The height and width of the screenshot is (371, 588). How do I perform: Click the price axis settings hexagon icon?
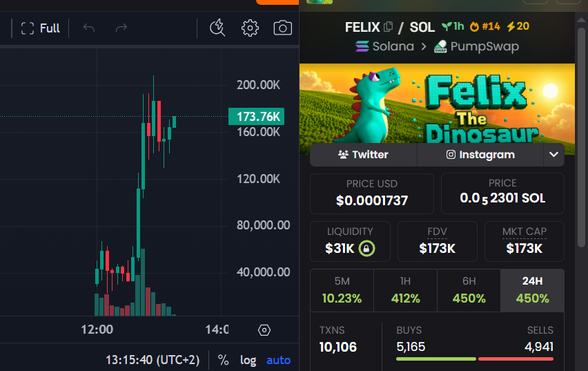pyautogui.click(x=264, y=330)
